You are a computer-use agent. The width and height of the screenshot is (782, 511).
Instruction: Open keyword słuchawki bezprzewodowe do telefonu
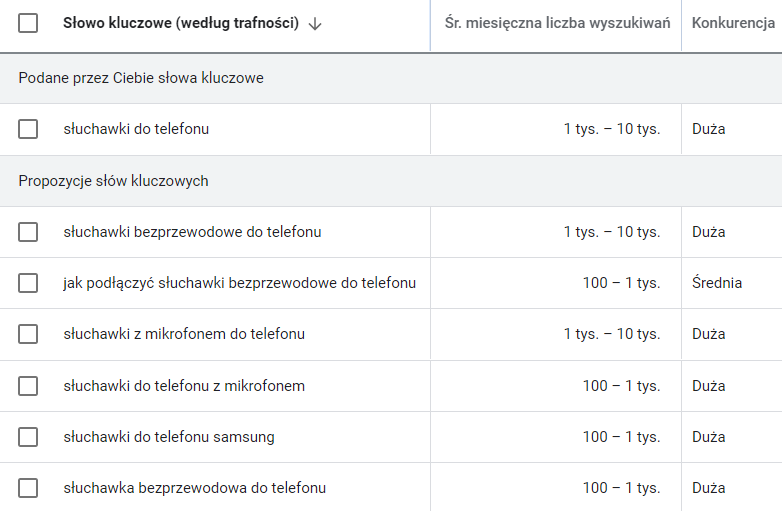tap(192, 232)
